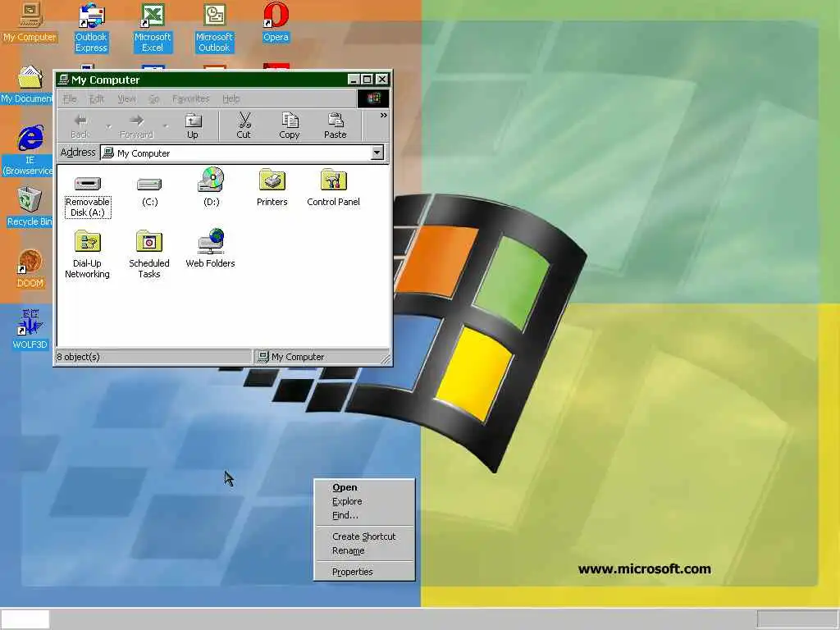This screenshot has height=630, width=840.
Task: Launch the IE Browservice desktop icon
Action: [x=28, y=151]
